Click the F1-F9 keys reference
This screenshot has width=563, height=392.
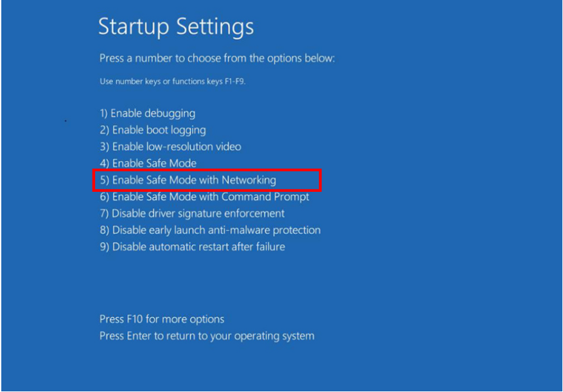[x=235, y=81]
